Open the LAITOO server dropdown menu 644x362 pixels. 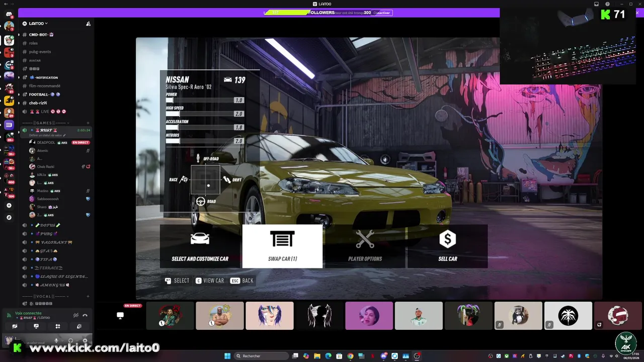coord(38,24)
